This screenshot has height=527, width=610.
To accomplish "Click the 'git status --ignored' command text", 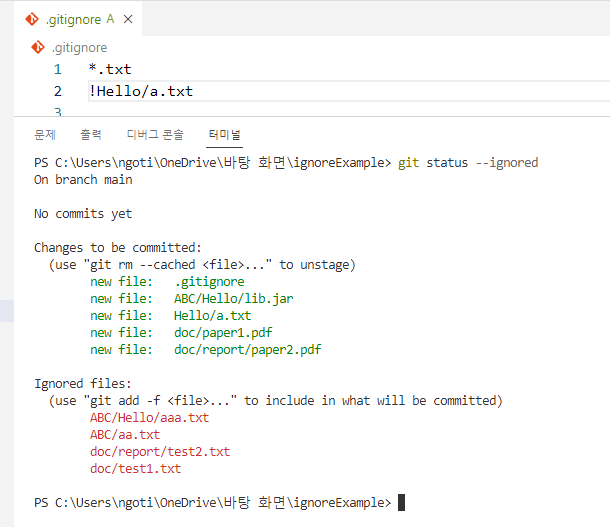I will click(468, 163).
